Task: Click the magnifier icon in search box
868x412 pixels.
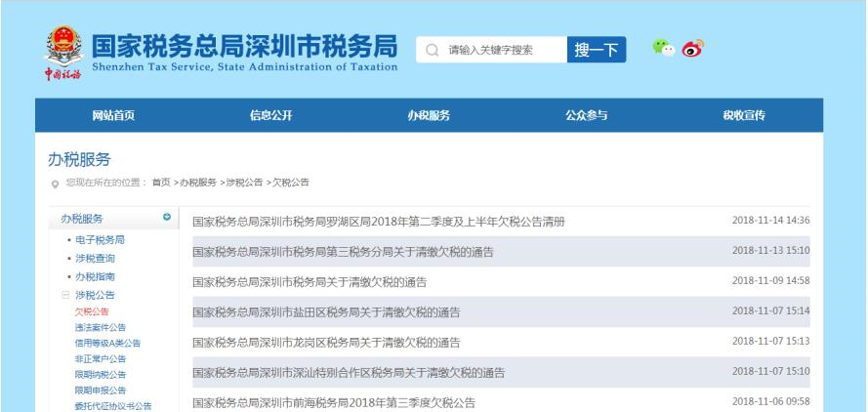Action: click(431, 50)
